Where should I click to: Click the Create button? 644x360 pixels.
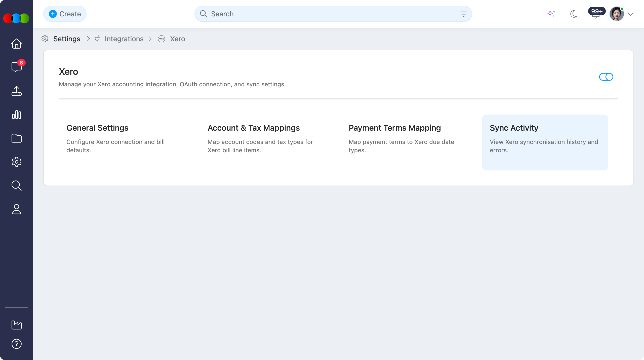(65, 14)
